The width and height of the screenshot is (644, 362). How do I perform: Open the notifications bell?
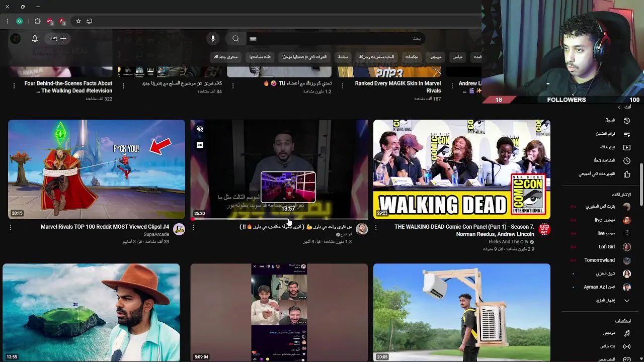pos(35,39)
